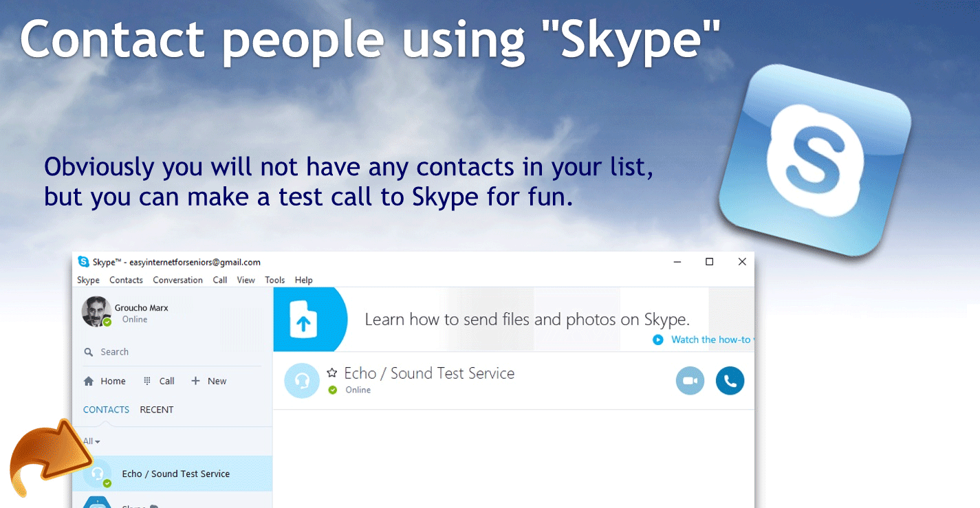The width and height of the screenshot is (980, 508).
Task: Click the search magnifier icon
Action: [89, 352]
